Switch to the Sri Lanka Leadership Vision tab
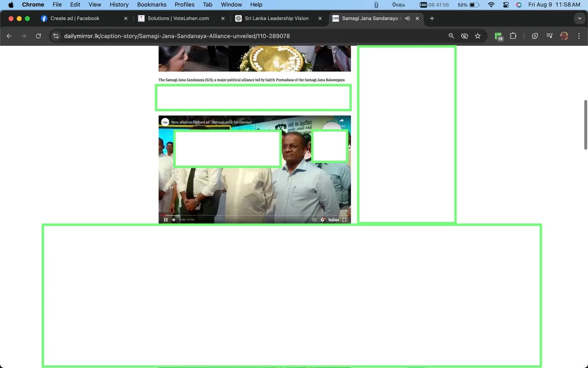Viewport: 588px width, 368px height. [x=276, y=18]
